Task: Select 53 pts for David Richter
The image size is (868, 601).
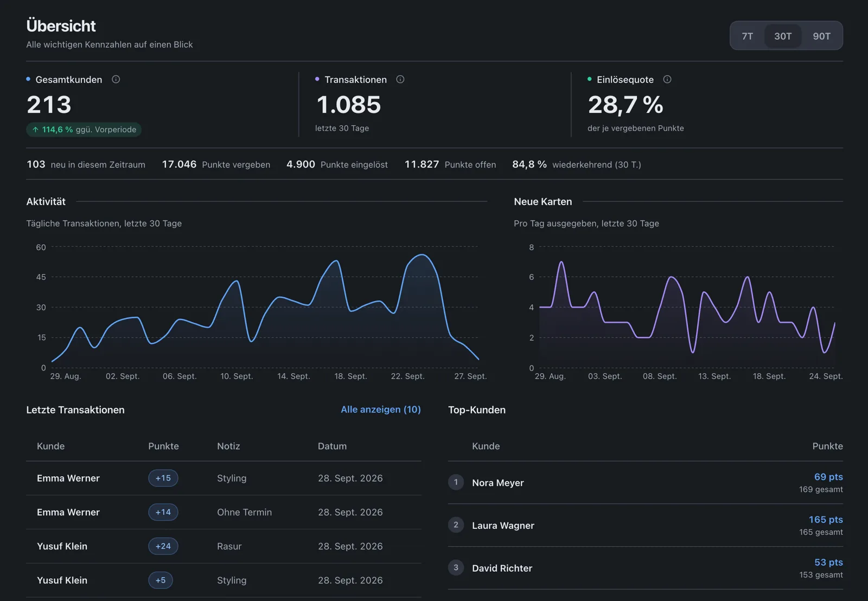Action: coord(828,562)
